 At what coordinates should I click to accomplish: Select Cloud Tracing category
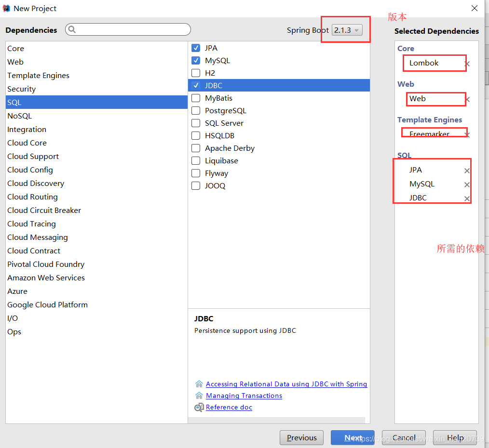(x=96, y=224)
